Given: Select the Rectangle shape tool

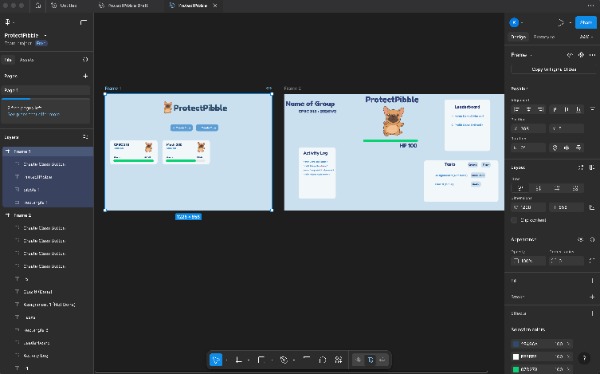Looking at the screenshot, I should (261, 360).
